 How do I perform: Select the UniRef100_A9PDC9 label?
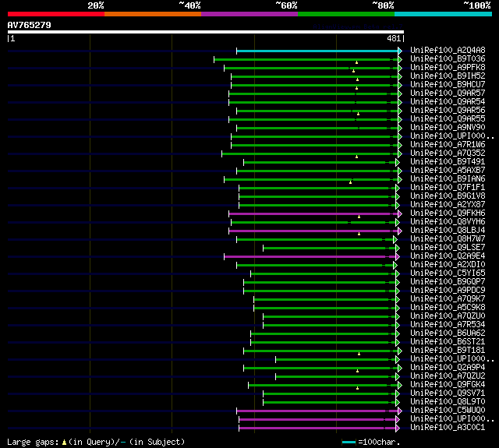(448, 291)
